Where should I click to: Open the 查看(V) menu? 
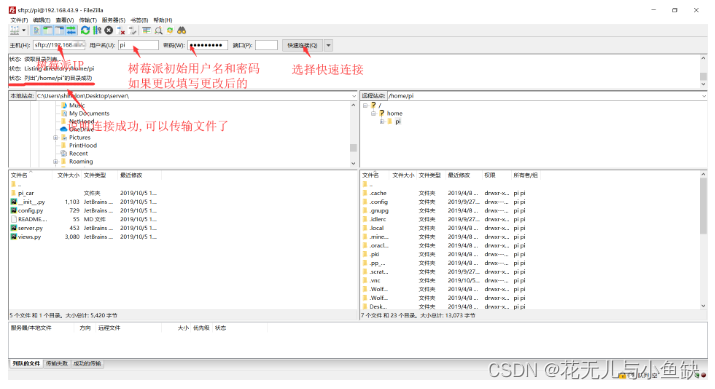click(x=65, y=20)
